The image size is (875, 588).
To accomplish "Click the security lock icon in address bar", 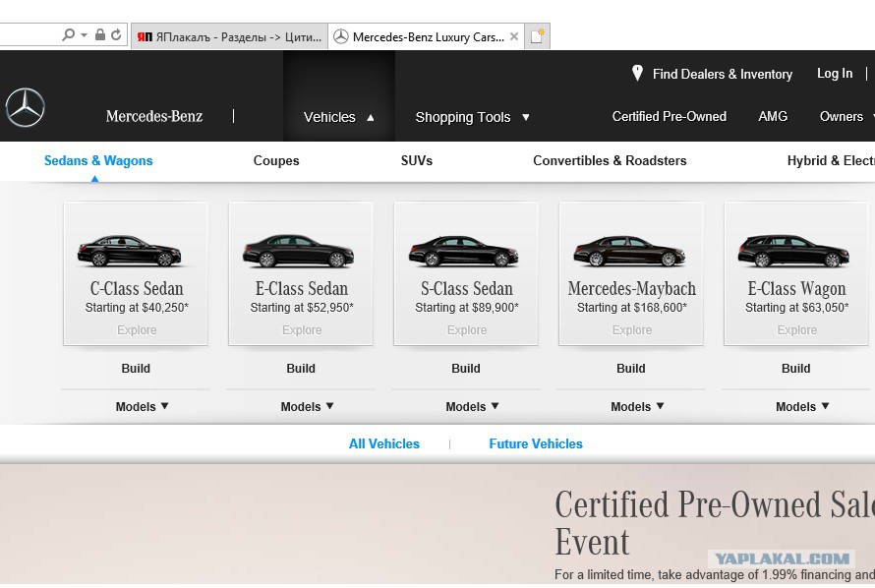I will [100, 35].
